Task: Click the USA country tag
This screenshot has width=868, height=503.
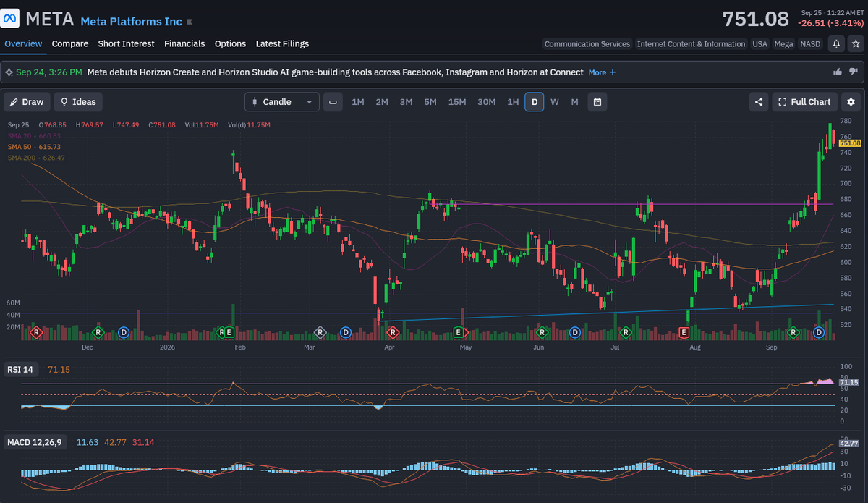Action: pos(759,44)
